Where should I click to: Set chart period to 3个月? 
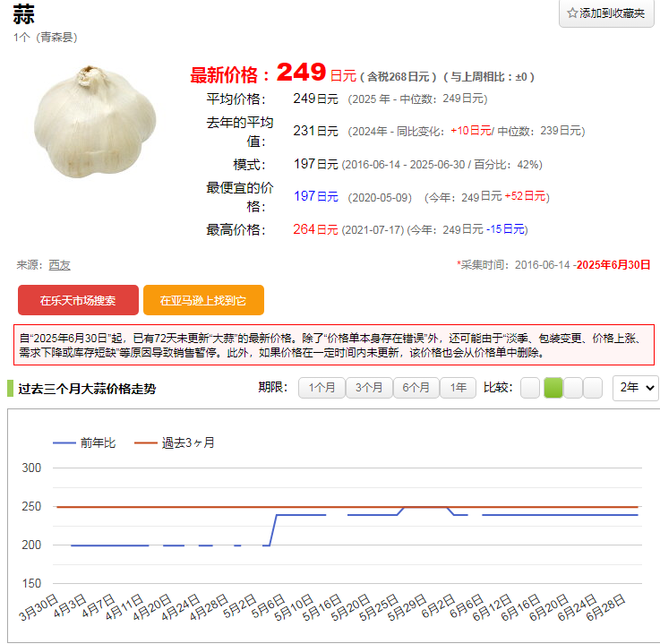pyautogui.click(x=369, y=388)
